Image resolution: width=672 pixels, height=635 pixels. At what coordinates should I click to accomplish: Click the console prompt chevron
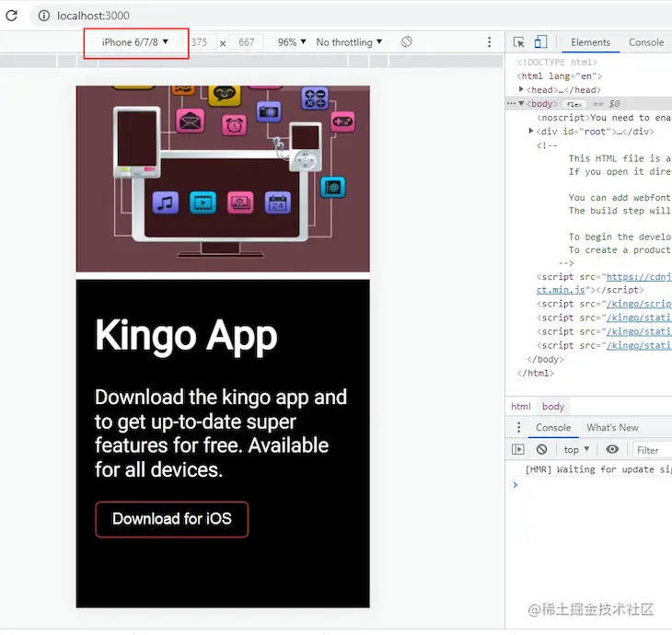516,485
